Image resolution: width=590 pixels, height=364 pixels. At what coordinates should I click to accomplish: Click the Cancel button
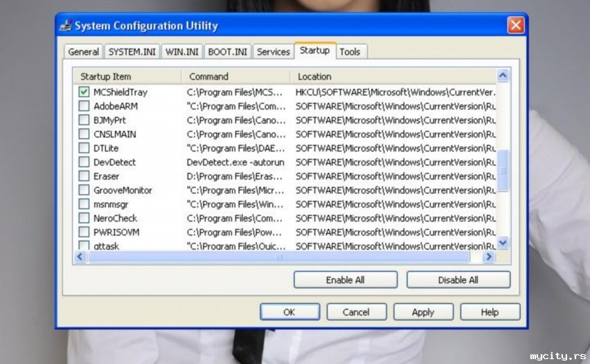coord(357,312)
